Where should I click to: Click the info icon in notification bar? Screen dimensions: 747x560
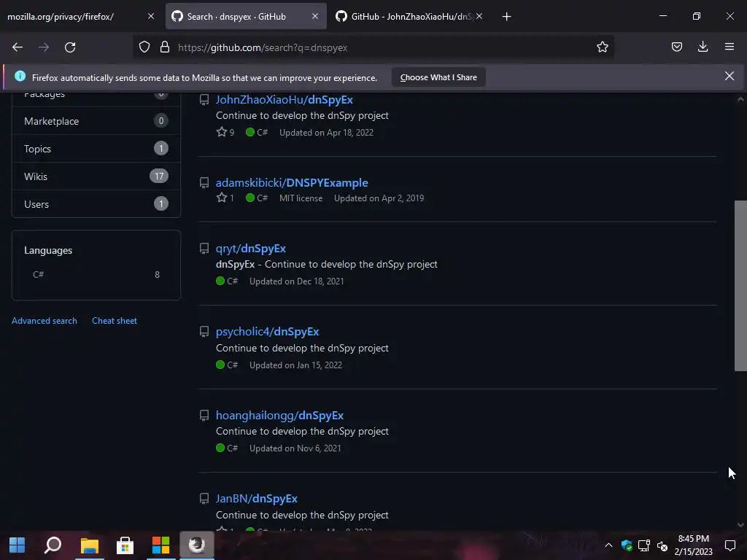click(x=20, y=76)
